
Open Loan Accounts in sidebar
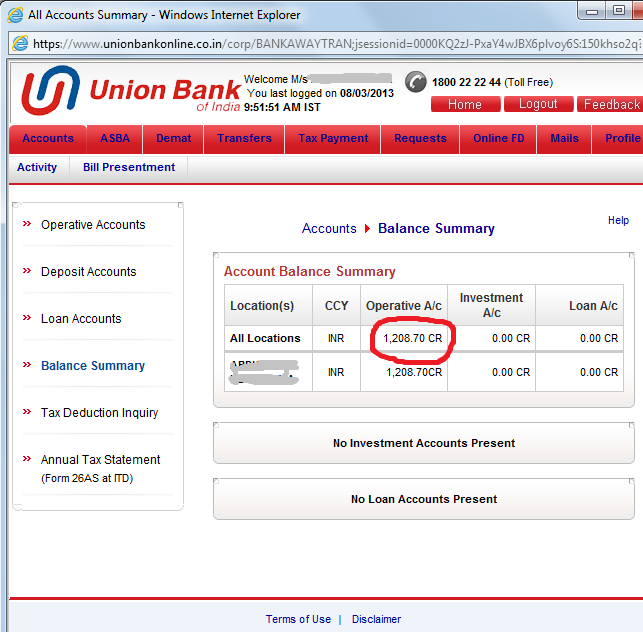81,319
